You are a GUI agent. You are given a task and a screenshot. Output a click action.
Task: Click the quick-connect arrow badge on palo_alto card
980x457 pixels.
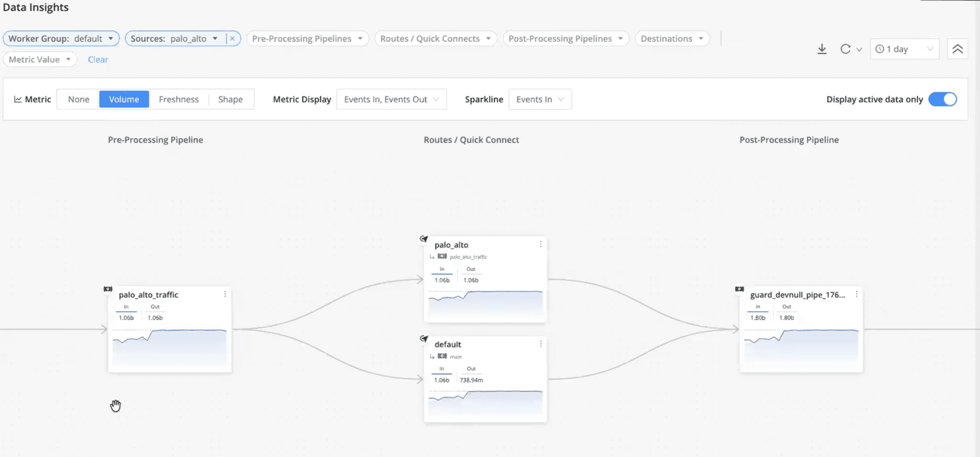coord(423,239)
